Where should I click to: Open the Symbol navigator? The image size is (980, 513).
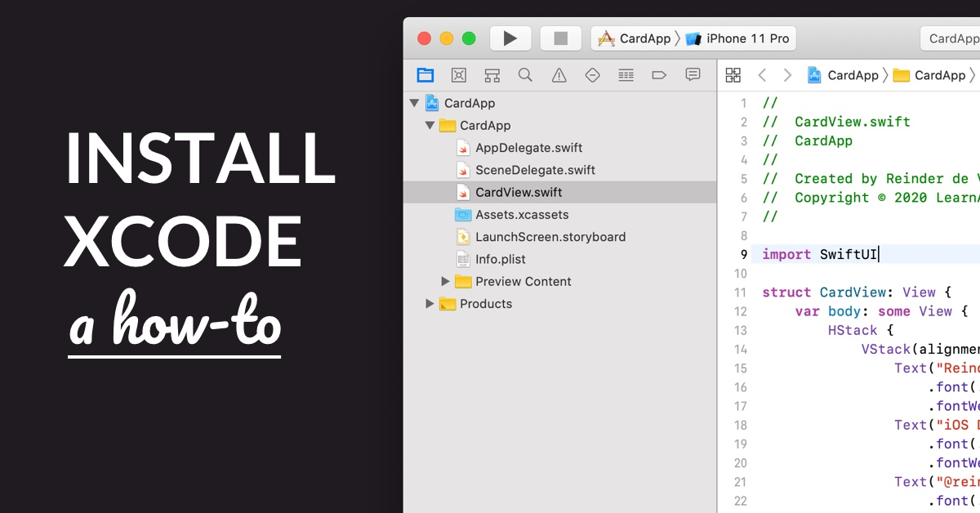coord(492,75)
